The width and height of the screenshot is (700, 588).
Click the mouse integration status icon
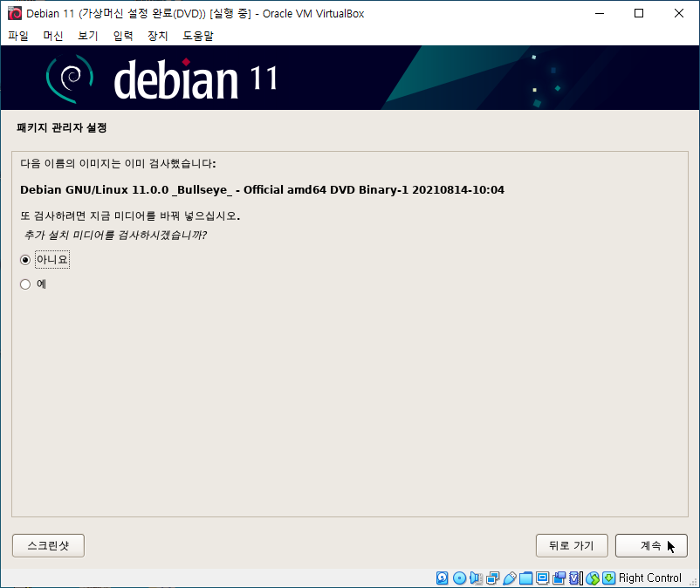pos(593,578)
